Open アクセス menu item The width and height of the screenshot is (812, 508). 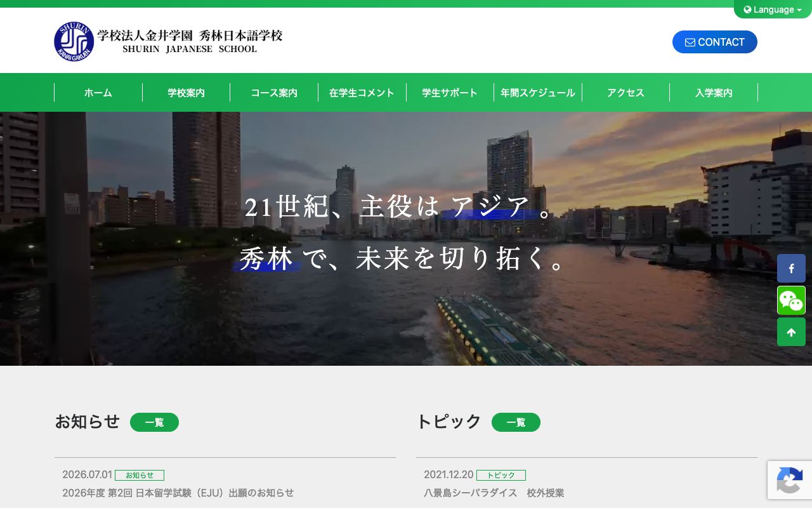click(x=625, y=93)
